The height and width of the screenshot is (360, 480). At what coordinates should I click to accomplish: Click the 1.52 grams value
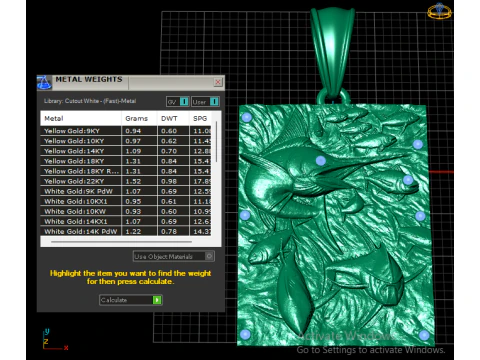coord(133,181)
